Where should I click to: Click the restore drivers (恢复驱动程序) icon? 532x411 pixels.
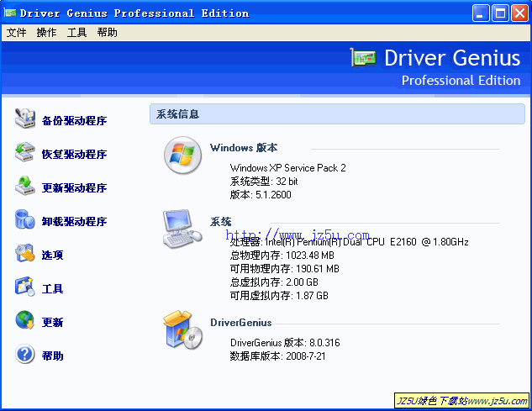tap(25, 152)
